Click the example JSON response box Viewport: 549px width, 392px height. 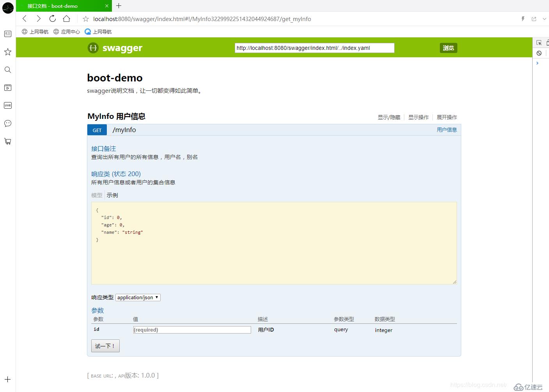coord(274,243)
